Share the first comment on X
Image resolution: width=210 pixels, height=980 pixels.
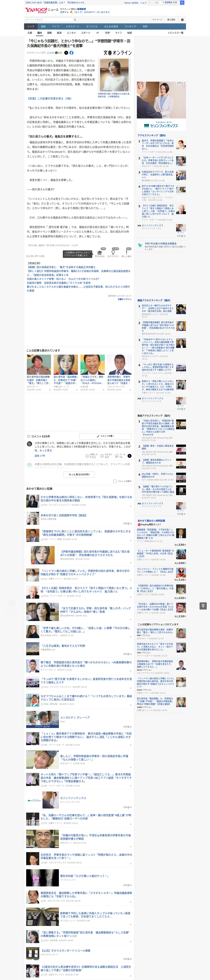point(130,456)
